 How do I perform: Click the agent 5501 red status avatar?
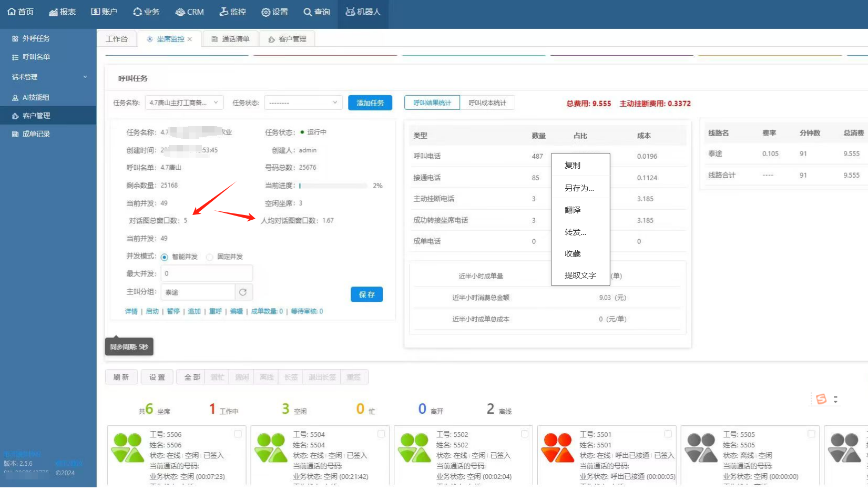tap(557, 447)
